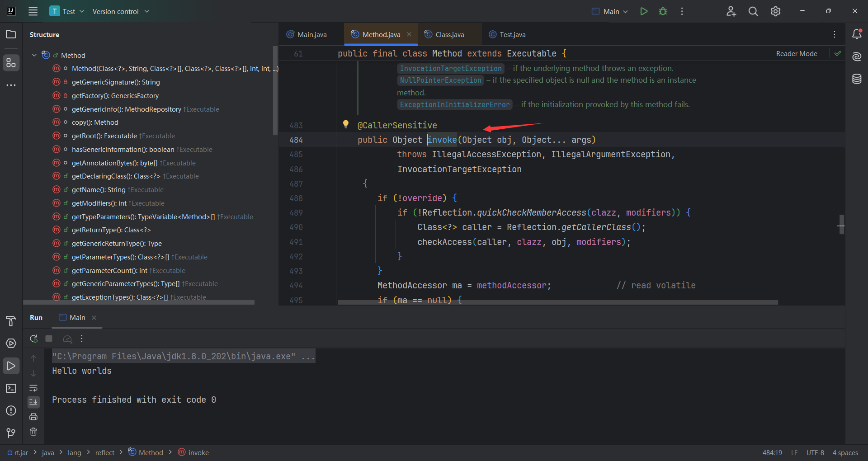Viewport: 868px width, 461px height.
Task: Debug Main with the bug icon
Action: click(663, 11)
